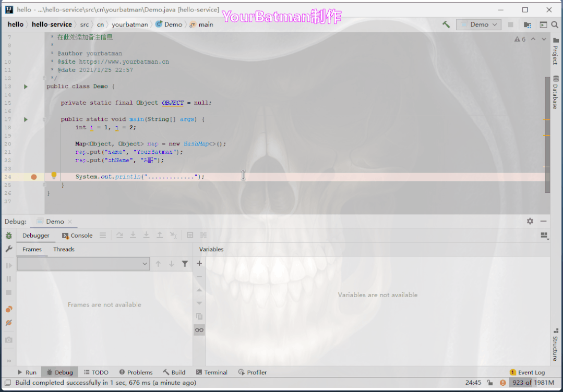Switch to the Console tab
This screenshot has width=563, height=392.
point(77,236)
